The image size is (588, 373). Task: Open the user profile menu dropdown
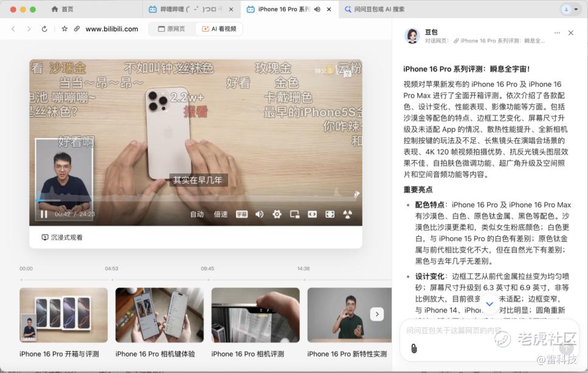click(570, 9)
